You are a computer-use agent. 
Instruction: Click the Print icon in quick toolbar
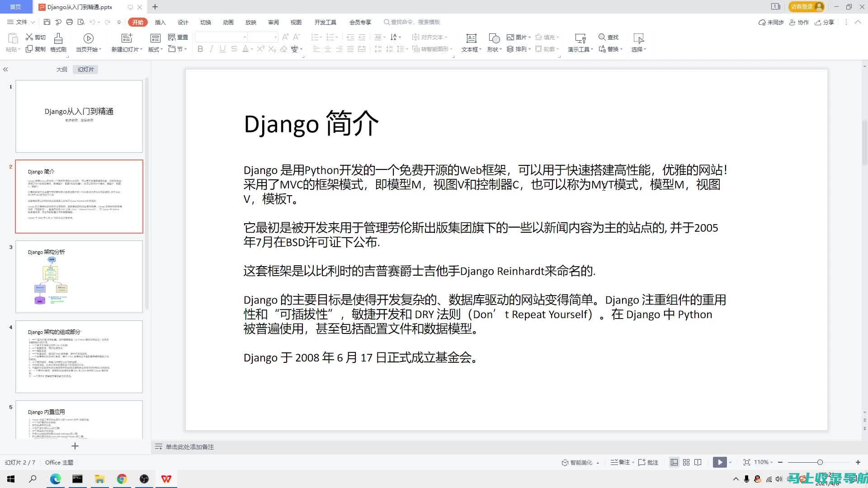pyautogui.click(x=70, y=22)
